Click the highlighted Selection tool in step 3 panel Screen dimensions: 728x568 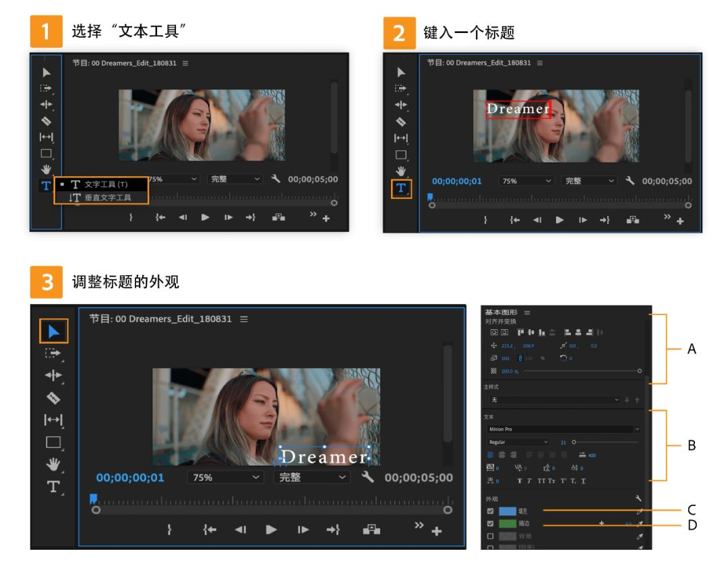54,331
